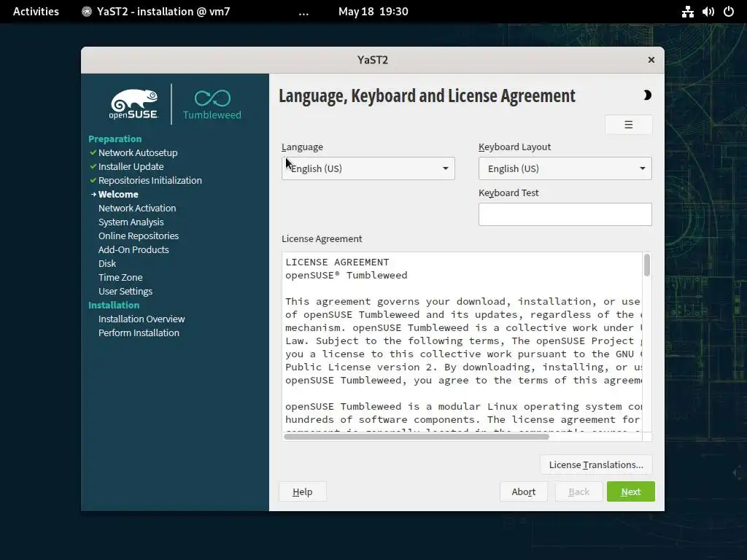Click the Keyboard Layout label
Screen dimensions: 747x560
(x=514, y=147)
